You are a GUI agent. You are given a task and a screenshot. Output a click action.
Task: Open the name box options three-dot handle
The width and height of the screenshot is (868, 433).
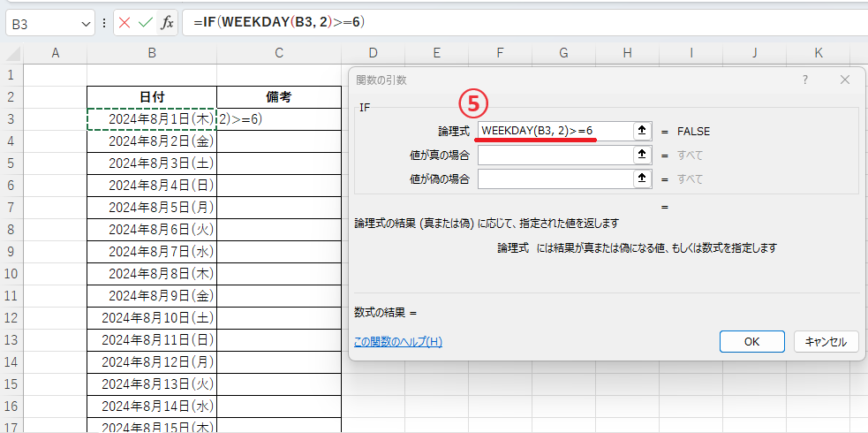[x=104, y=23]
